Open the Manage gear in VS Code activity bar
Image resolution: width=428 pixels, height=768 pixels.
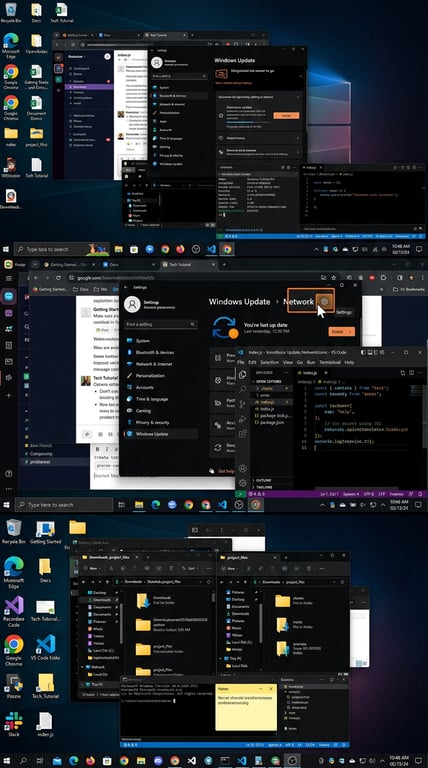(x=242, y=482)
